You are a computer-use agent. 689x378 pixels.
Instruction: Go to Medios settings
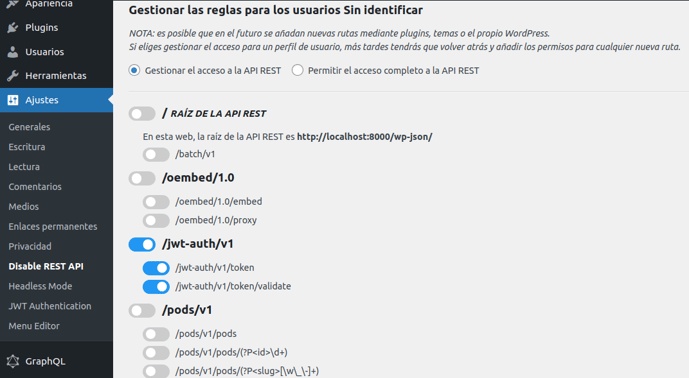[x=24, y=207]
